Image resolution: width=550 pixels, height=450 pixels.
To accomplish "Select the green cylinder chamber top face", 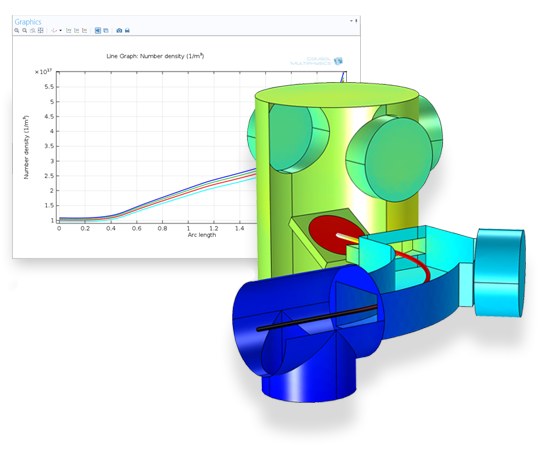I will pos(337,95).
